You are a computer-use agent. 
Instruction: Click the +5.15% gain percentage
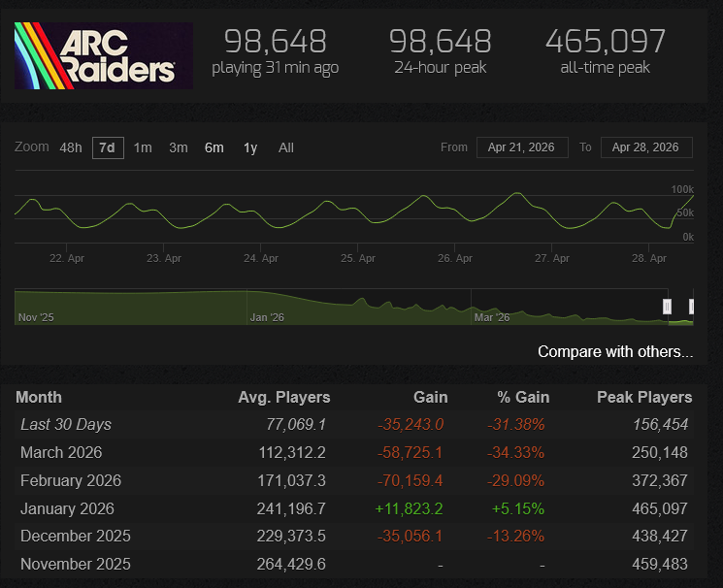(x=518, y=508)
